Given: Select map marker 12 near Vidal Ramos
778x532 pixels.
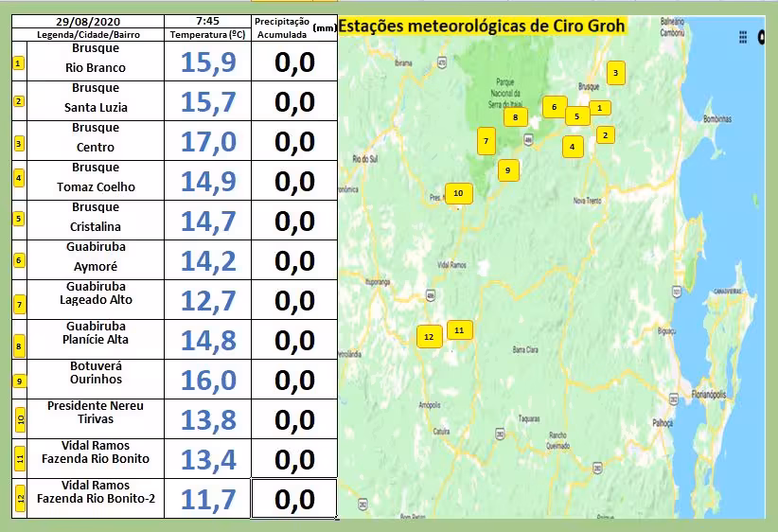Looking at the screenshot, I should (x=429, y=336).
